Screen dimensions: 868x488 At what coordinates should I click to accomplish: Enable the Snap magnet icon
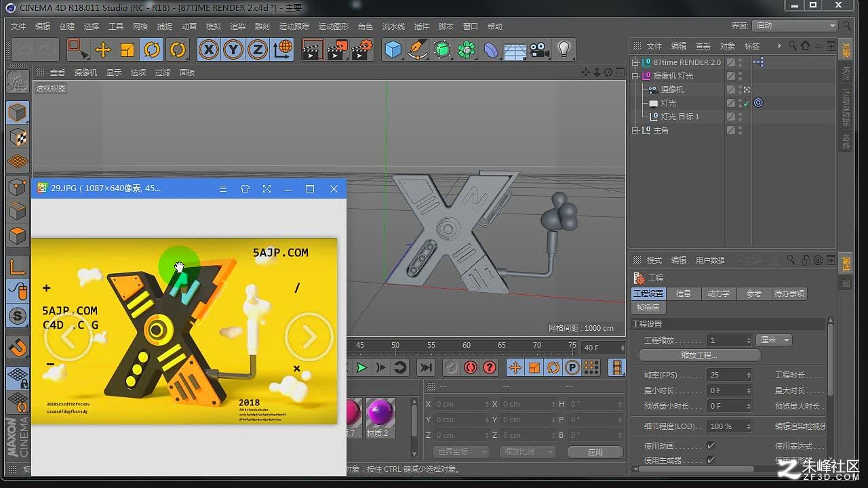coord(18,348)
